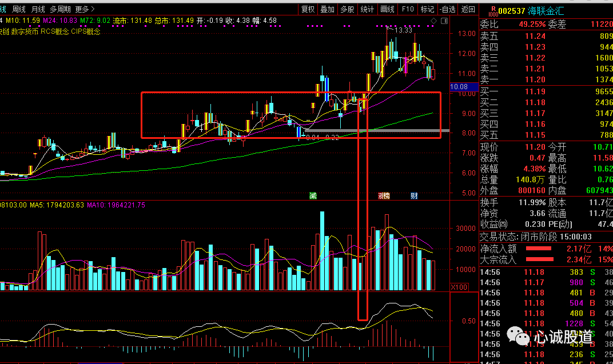
Task: Click the 大宗流入 amount 2.34亿
Action: [x=580, y=260]
